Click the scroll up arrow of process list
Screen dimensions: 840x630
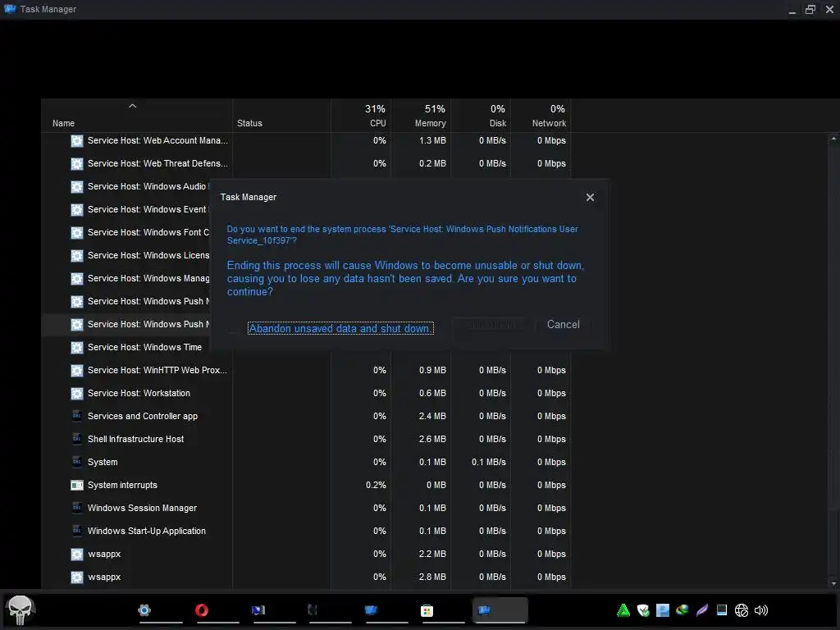(x=833, y=139)
